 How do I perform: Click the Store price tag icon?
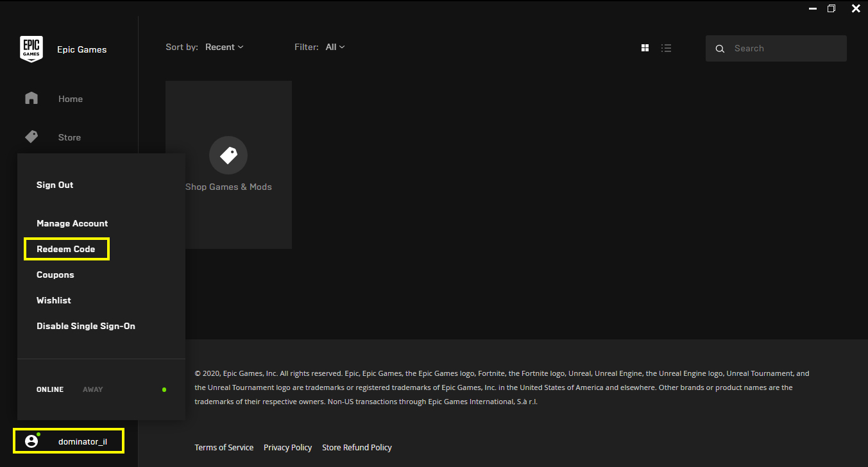click(x=31, y=137)
